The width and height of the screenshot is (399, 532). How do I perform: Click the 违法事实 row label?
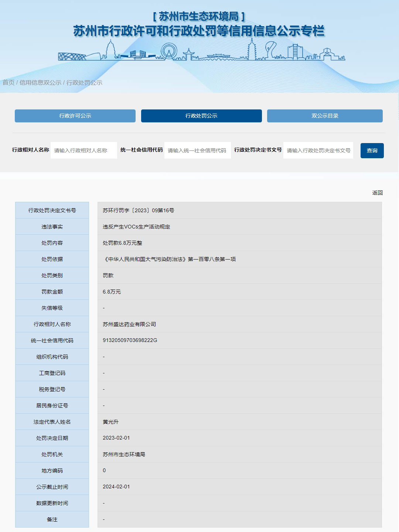[x=52, y=227]
